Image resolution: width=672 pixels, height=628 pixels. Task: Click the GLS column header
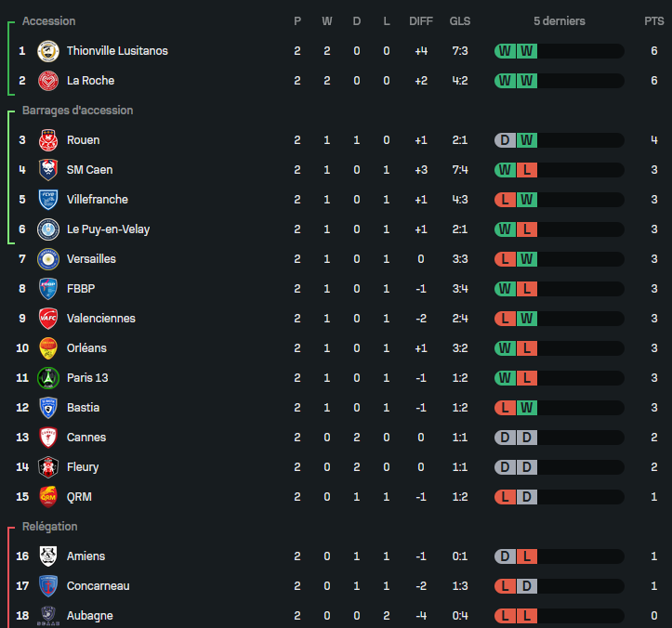460,21
